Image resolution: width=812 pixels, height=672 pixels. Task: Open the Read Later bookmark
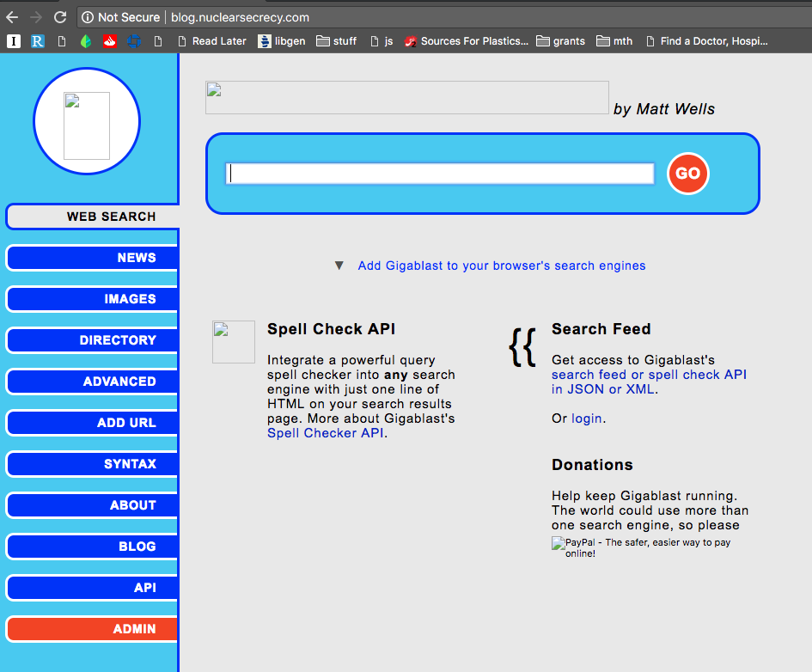[211, 41]
